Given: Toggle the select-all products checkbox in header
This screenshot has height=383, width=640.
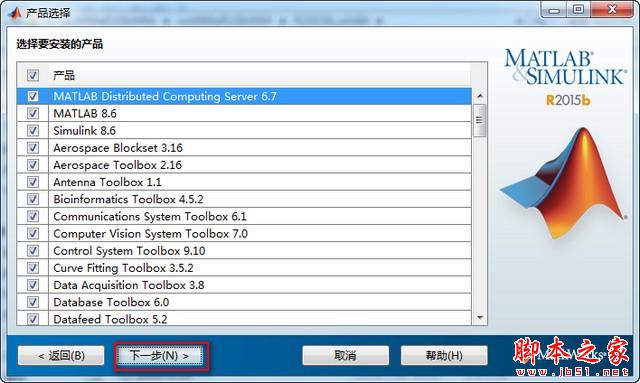Looking at the screenshot, I should [33, 75].
